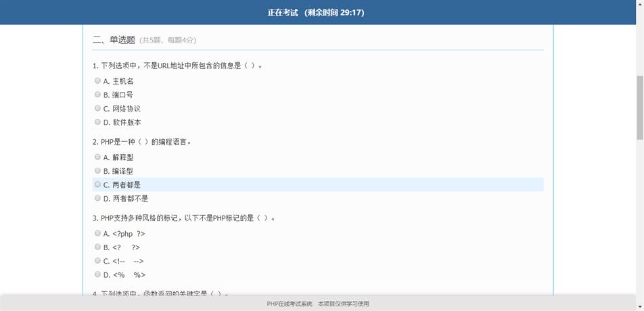Select highlighted option C 两者都是

[x=97, y=185]
